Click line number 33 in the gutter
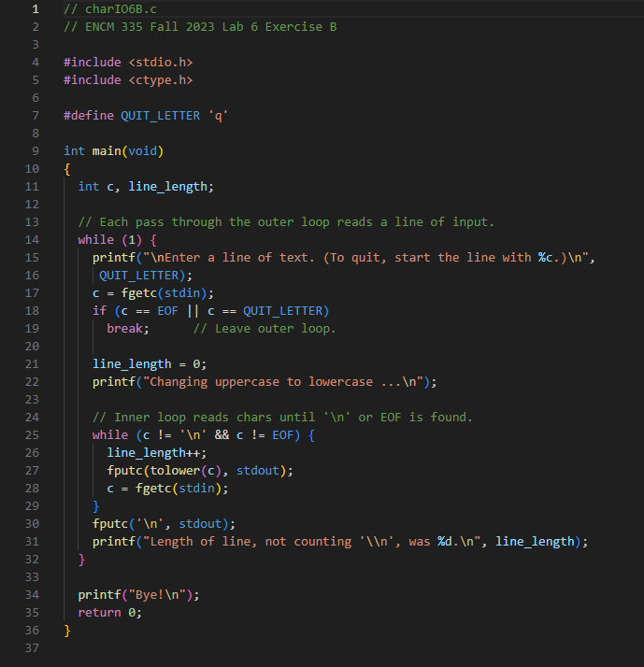 [32, 577]
